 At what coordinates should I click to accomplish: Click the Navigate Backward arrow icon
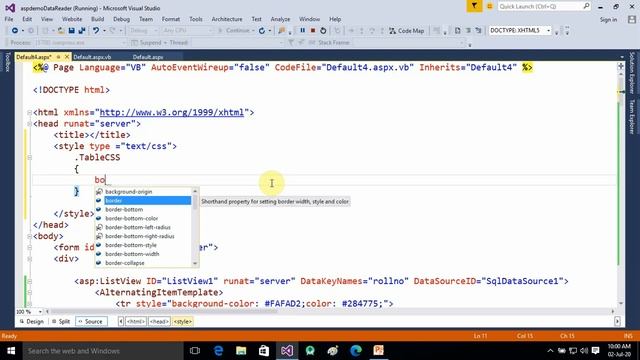coord(15,31)
